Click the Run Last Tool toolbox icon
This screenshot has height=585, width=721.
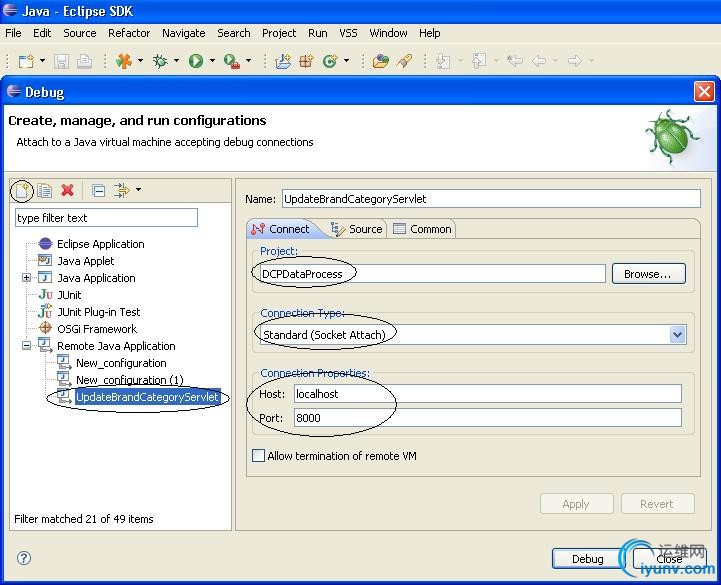point(232,61)
